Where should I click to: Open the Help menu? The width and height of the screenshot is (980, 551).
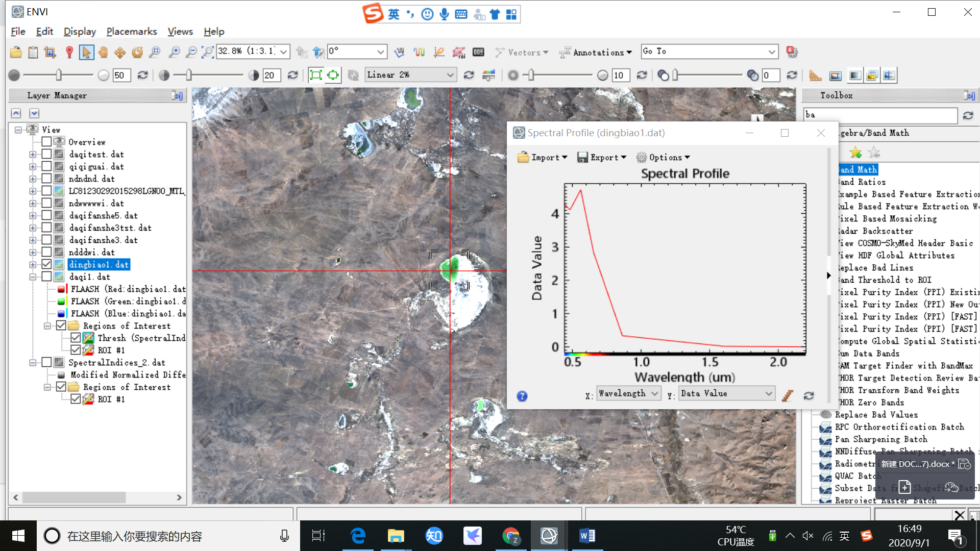click(x=214, y=32)
